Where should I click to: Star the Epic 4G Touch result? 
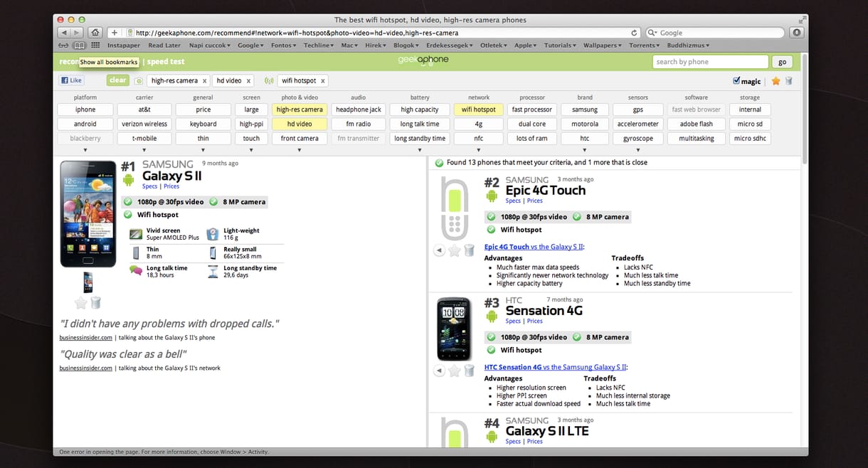click(x=455, y=250)
